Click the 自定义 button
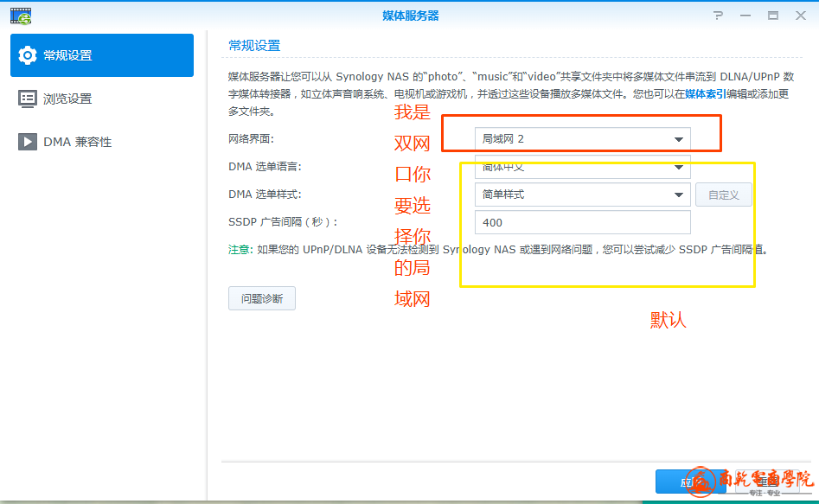Screen dimensions: 819x504 click(724, 195)
